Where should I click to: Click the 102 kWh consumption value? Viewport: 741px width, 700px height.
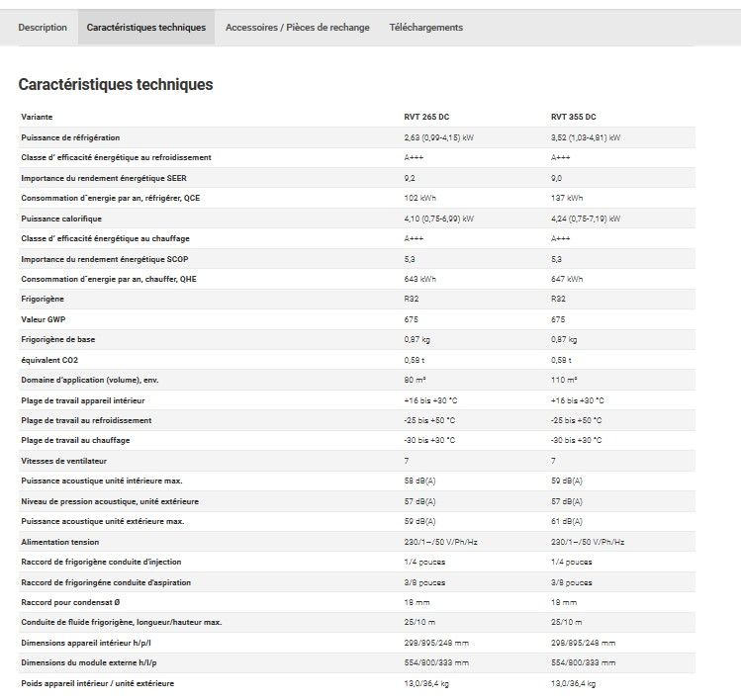pyautogui.click(x=420, y=198)
